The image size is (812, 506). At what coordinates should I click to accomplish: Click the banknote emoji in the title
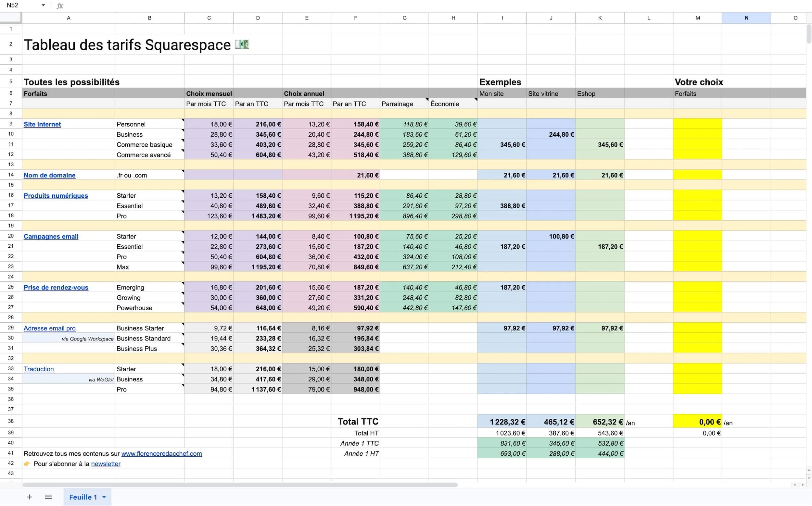click(242, 44)
